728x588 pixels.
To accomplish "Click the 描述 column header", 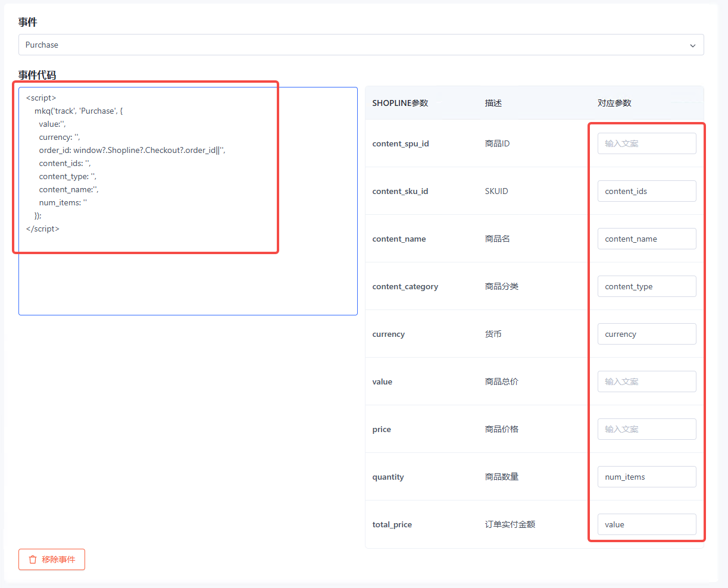I will pyautogui.click(x=493, y=103).
